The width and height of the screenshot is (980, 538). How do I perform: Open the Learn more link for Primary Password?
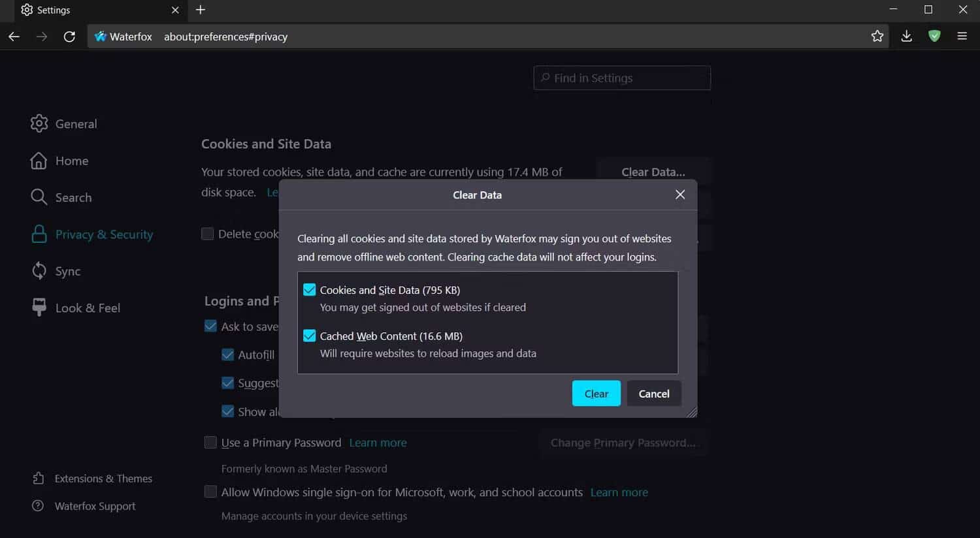click(x=378, y=442)
